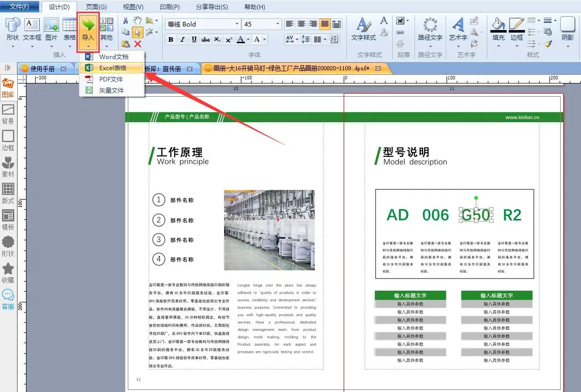The height and width of the screenshot is (392, 581).
Task: Click the 艺术字 word art icon
Action: (x=458, y=29)
